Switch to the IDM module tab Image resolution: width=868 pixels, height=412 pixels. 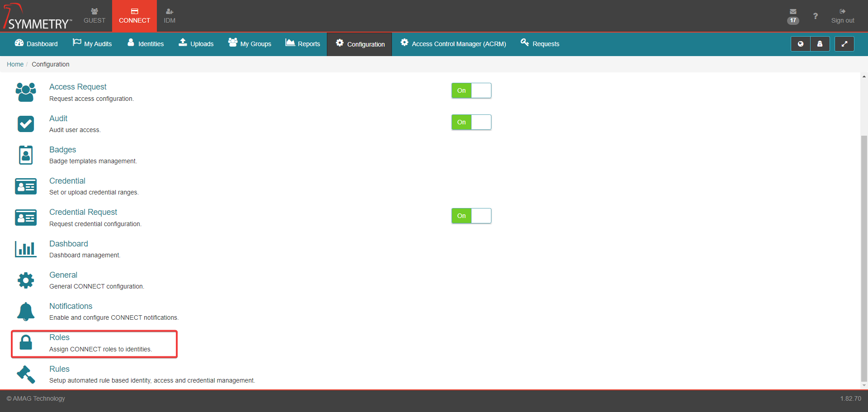[170, 16]
